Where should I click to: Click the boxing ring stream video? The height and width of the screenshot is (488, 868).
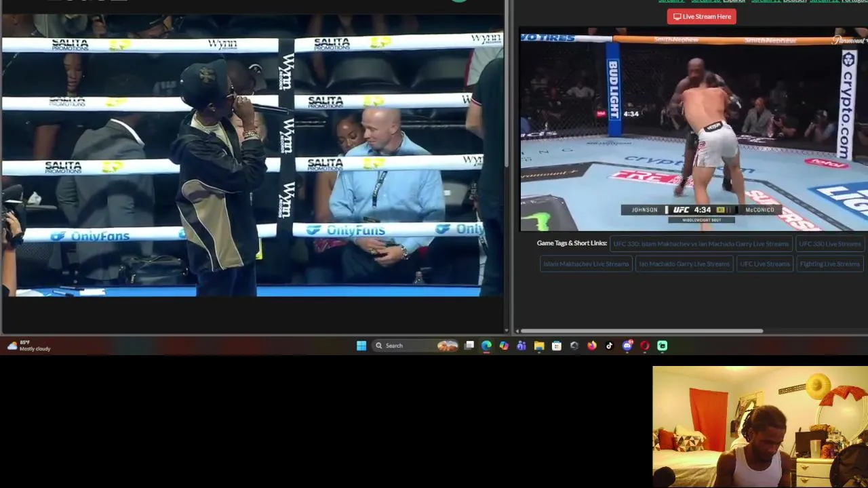tap(252, 155)
